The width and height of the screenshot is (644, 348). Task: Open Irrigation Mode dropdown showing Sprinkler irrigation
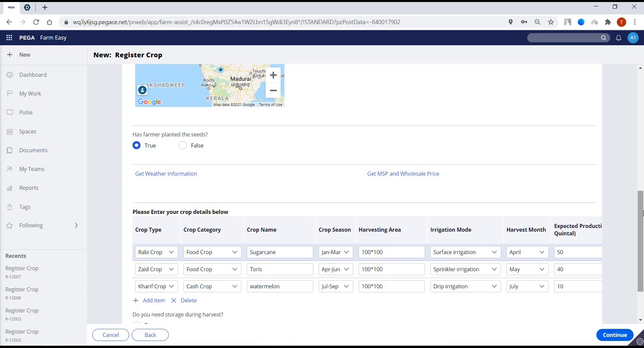466,269
